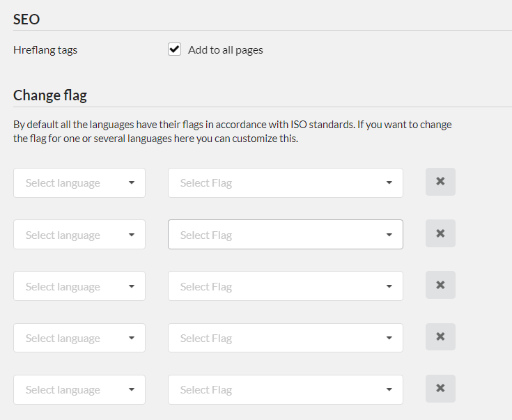Click the arrow on the fifth Select language box
Viewport: 512px width, 420px height.
(132, 390)
